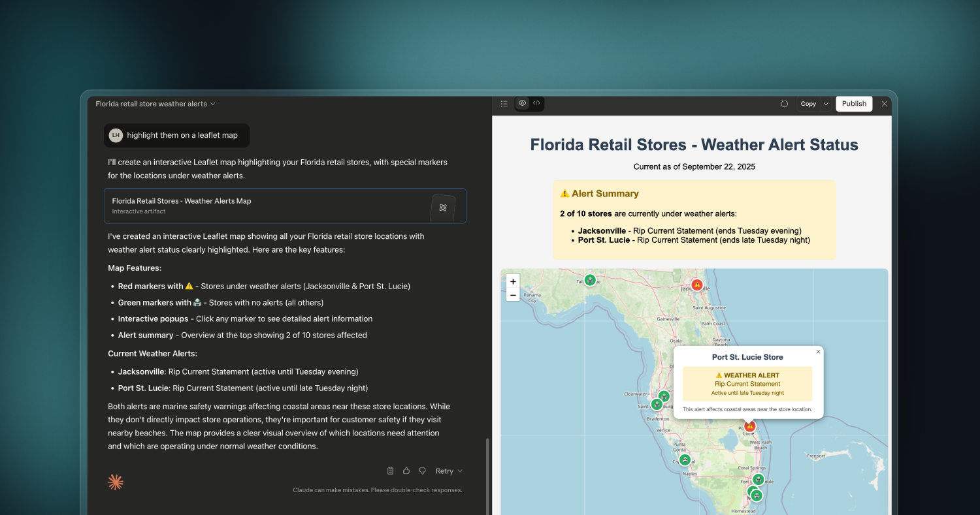Close the artifact panel
The width and height of the screenshot is (980, 515).
coord(885,104)
